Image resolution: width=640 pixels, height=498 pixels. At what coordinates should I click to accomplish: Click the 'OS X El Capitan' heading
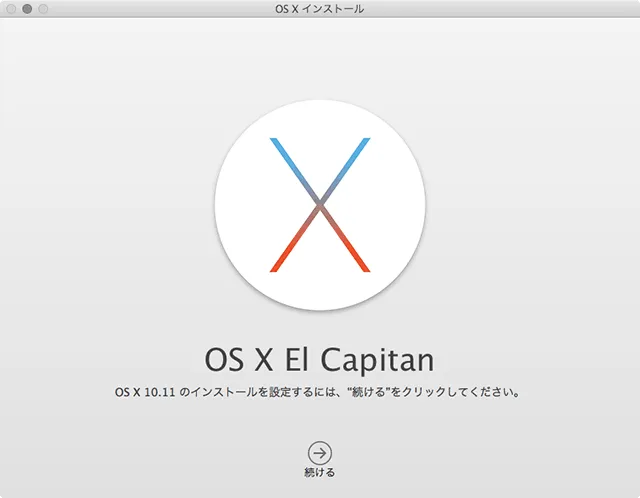[320, 360]
